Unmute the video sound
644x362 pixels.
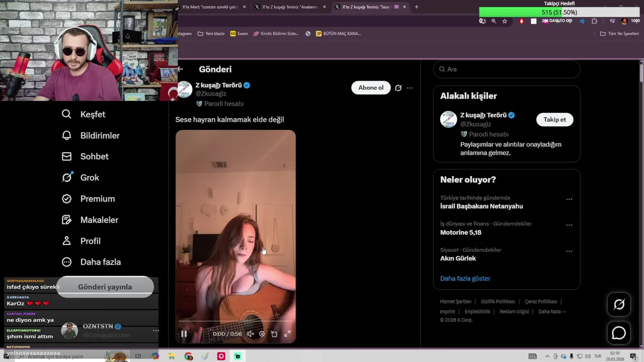click(x=250, y=333)
